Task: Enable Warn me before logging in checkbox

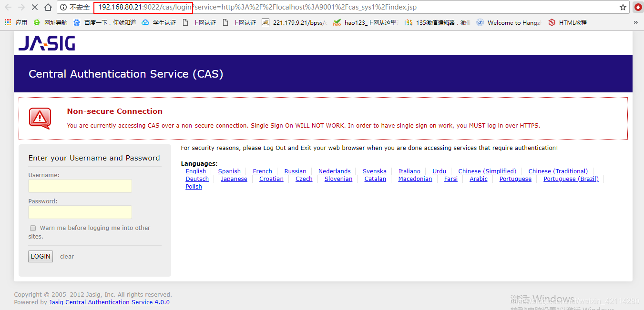Action: tap(33, 228)
